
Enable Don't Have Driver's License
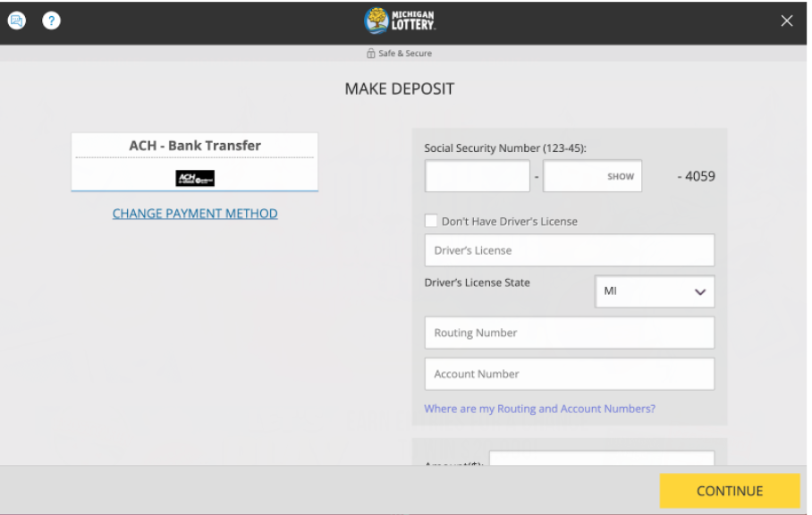[431, 220]
